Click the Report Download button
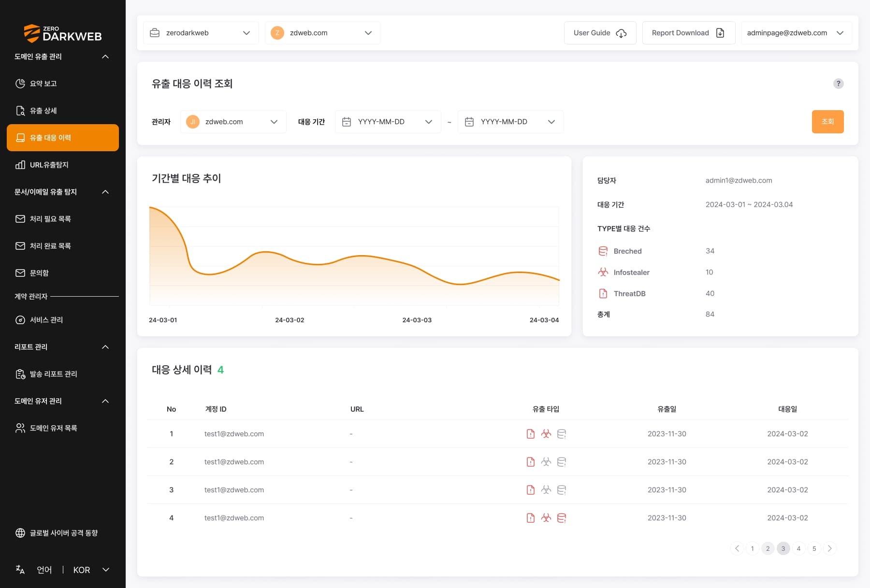Viewport: 870px width, 588px height. (x=689, y=33)
